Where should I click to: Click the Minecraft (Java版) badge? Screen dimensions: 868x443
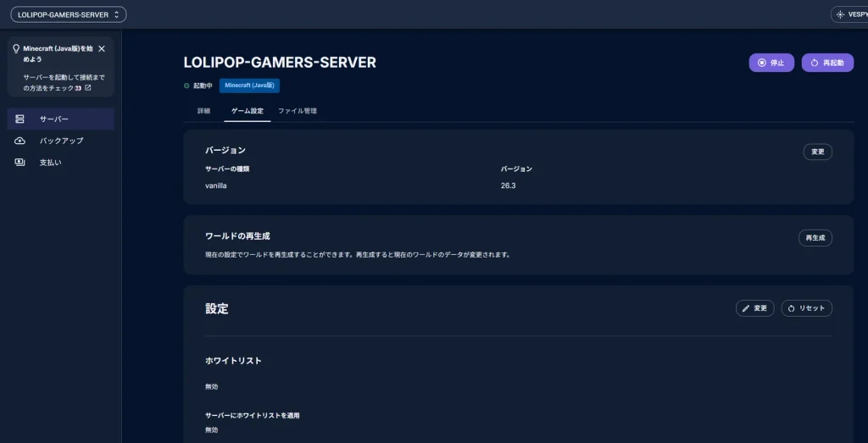point(250,86)
